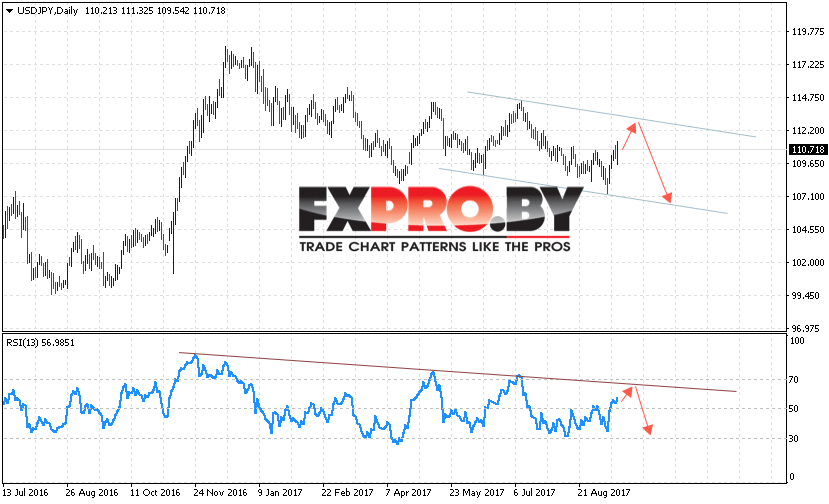Click the 22 Feb 2017 date label

point(347,492)
